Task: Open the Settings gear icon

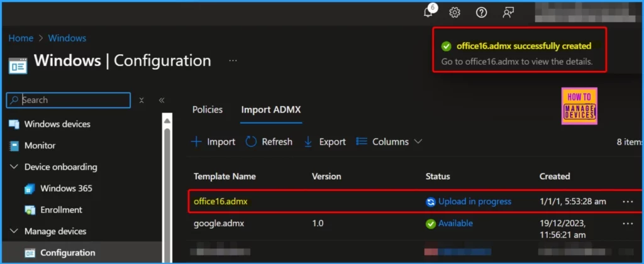Action: pos(454,13)
